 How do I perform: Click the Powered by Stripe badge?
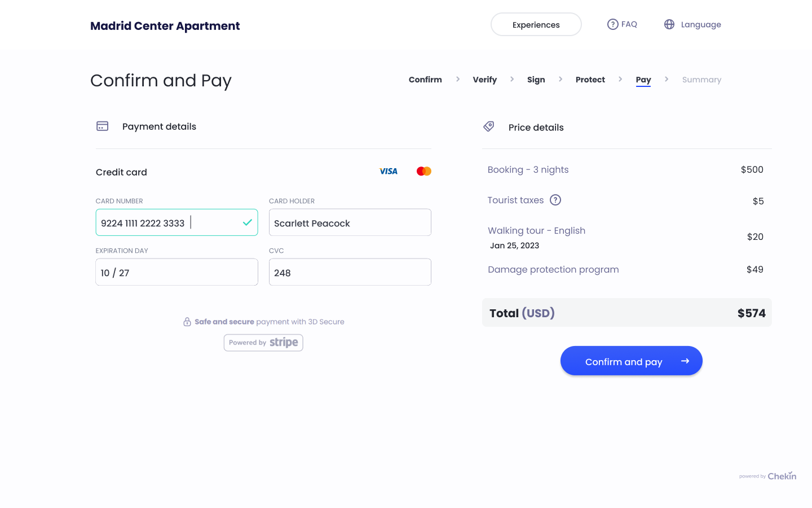pyautogui.click(x=263, y=343)
